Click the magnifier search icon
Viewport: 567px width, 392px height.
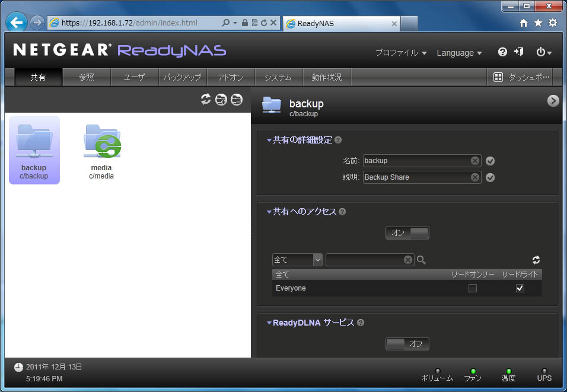[421, 260]
